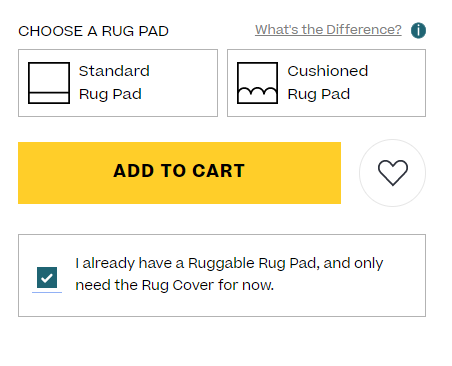Image resolution: width=452 pixels, height=366 pixels.
Task: Open the What's the Difference? link
Action: coord(328,30)
